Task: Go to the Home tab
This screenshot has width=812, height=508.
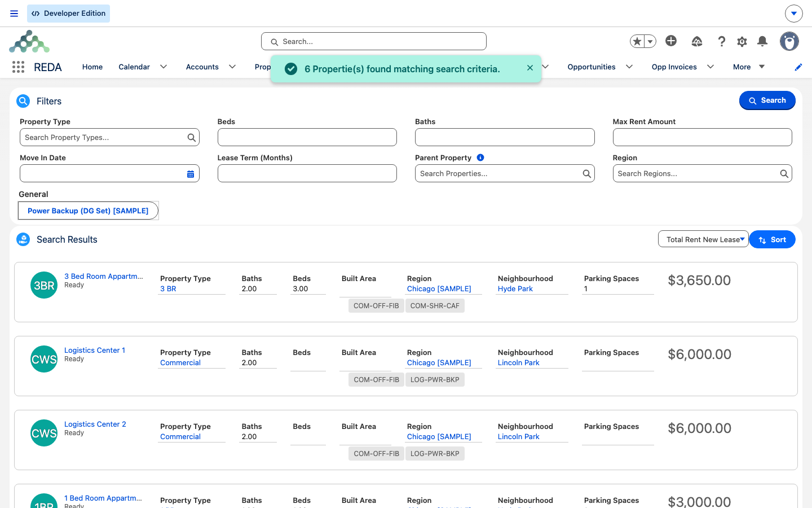Action: click(92, 67)
